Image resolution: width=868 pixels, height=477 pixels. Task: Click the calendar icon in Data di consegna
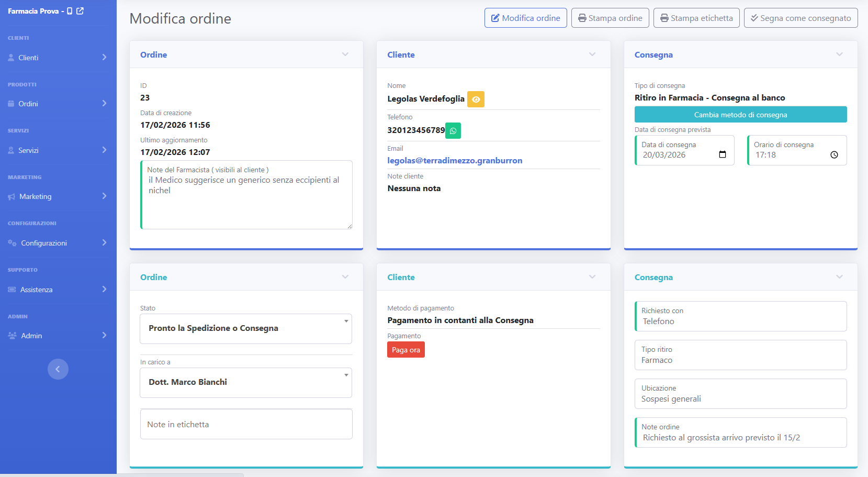(x=723, y=154)
